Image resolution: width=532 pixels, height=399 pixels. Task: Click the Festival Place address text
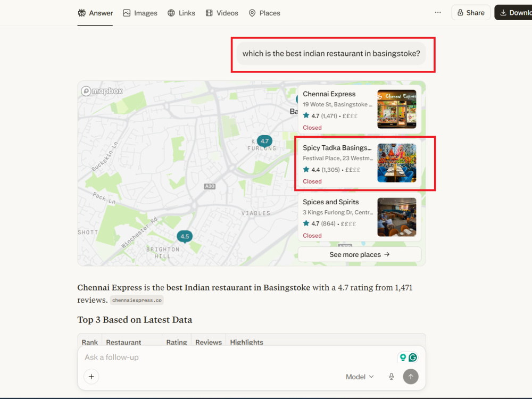(338, 158)
